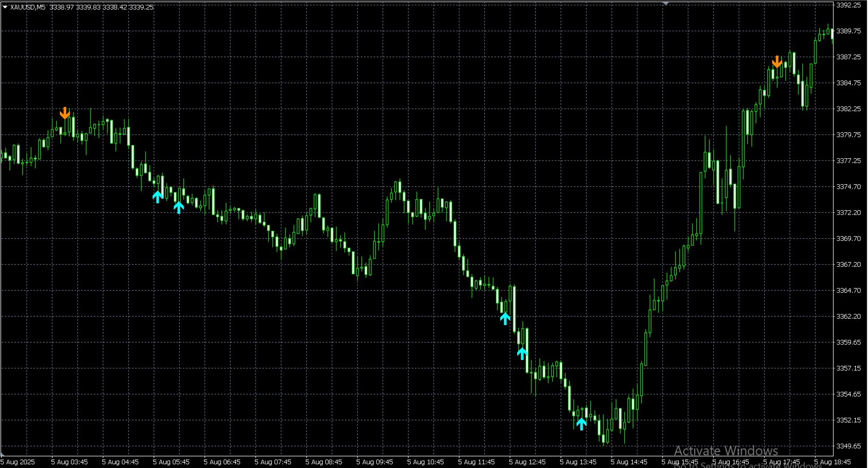Viewport: 868px width, 468px height.
Task: Click the 5 Aug 03:45 time label
Action: 69,462
